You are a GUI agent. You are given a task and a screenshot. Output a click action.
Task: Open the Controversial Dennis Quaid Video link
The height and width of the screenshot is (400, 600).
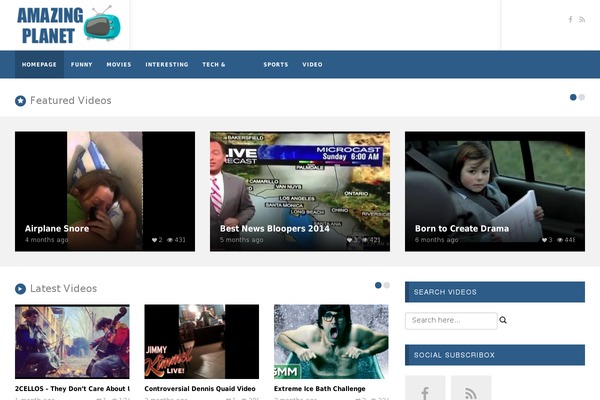(200, 389)
